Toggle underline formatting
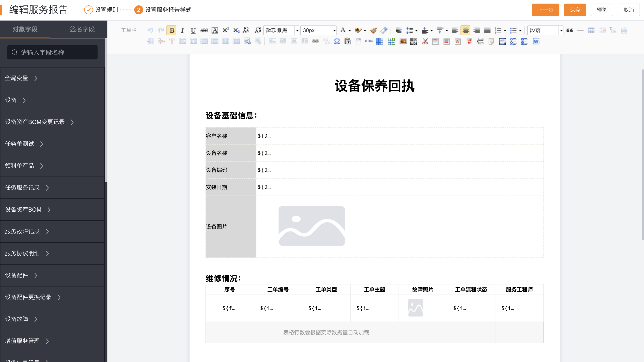644x362 pixels. click(193, 30)
